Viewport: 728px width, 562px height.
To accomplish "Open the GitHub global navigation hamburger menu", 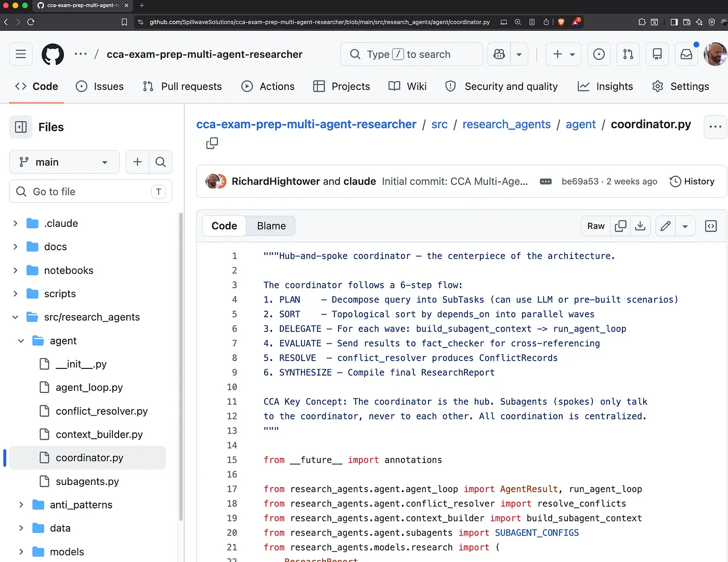I will point(21,54).
